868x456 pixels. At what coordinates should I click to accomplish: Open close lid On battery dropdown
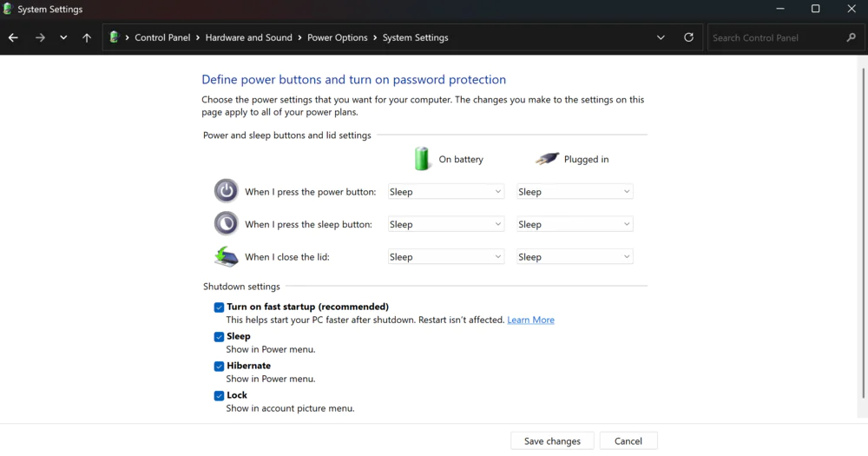coord(445,257)
